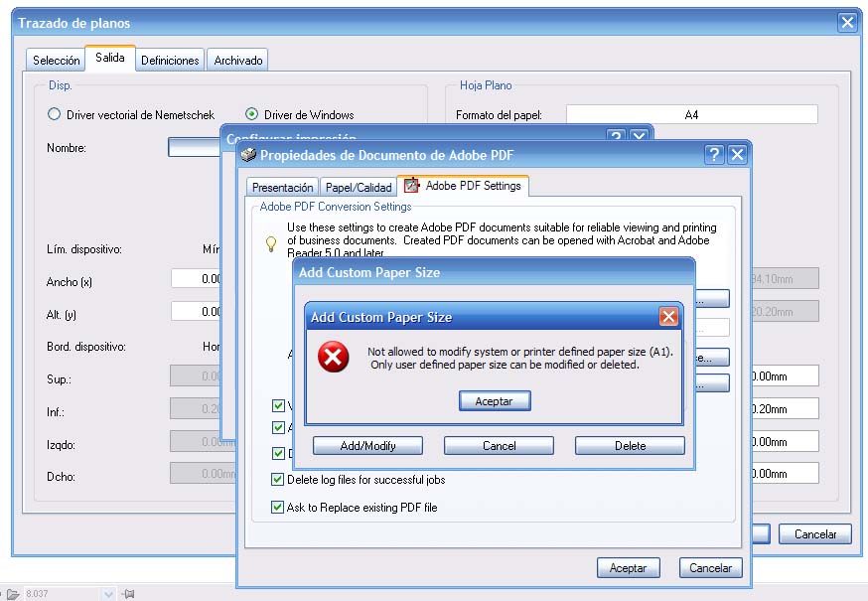This screenshot has height=601, width=868.
Task: Open the Presentación tab
Action: click(282, 187)
